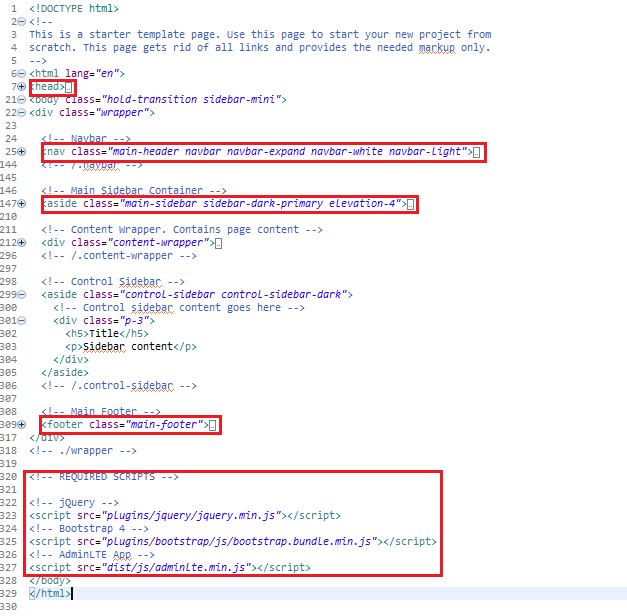Viewport: 627px width, 616px height.
Task: Click the '<!-- Control Sidebar -->' comment on line 298
Action: [x=113, y=282]
